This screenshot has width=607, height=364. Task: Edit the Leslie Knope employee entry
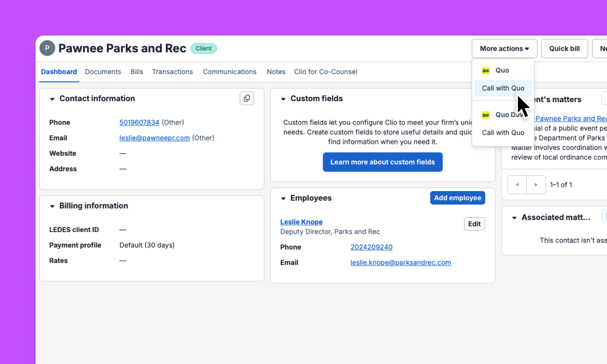[474, 224]
